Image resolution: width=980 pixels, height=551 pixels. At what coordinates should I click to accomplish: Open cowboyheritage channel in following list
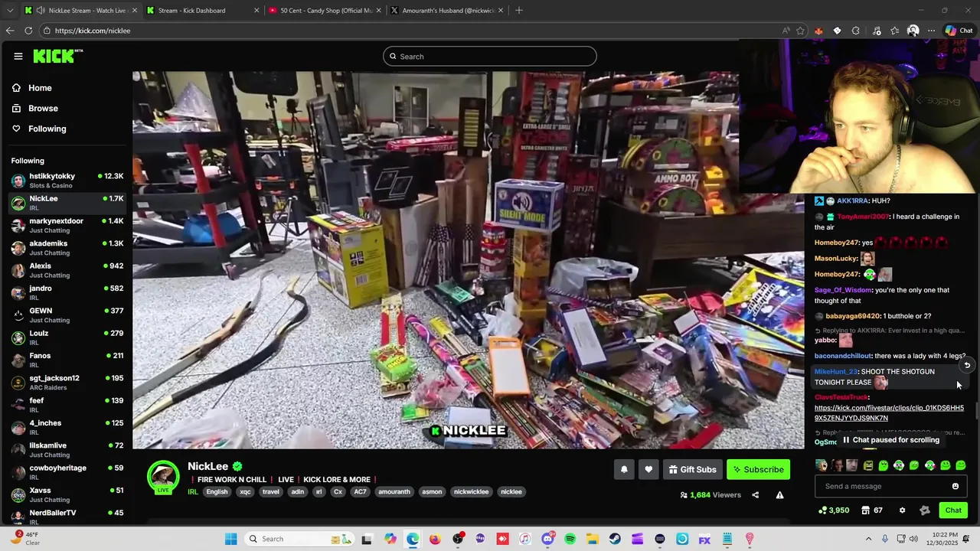pyautogui.click(x=67, y=472)
